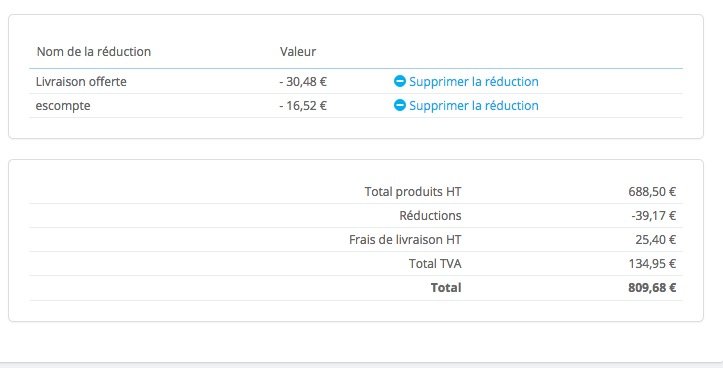Click the Total produits HT label
The width and height of the screenshot is (723, 368).
coord(413,192)
